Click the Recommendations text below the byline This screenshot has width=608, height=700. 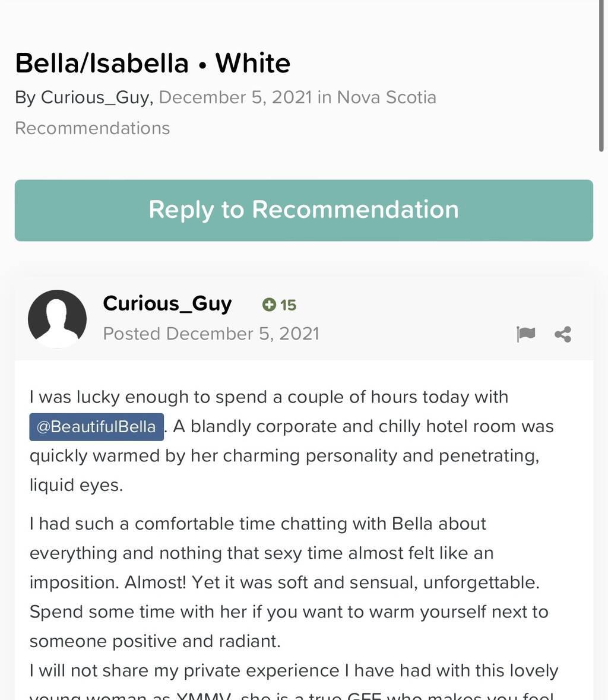coord(92,128)
